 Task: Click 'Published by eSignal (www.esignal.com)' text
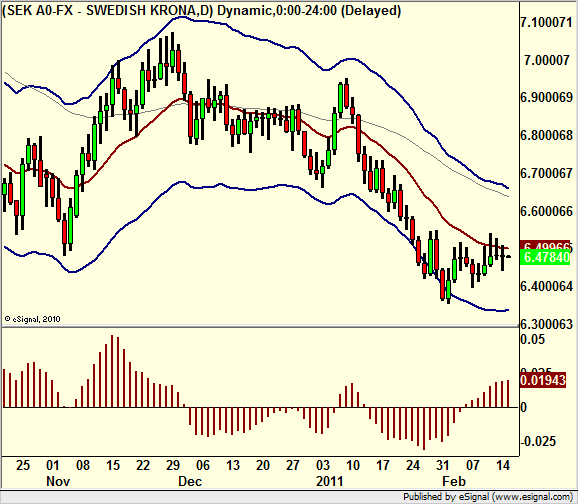pos(488,497)
